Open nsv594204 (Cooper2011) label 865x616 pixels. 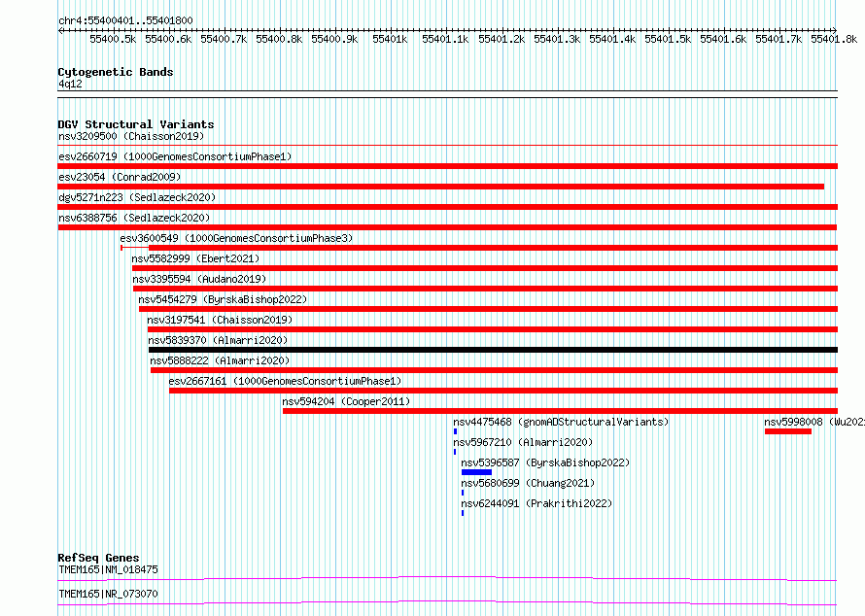[x=346, y=401]
